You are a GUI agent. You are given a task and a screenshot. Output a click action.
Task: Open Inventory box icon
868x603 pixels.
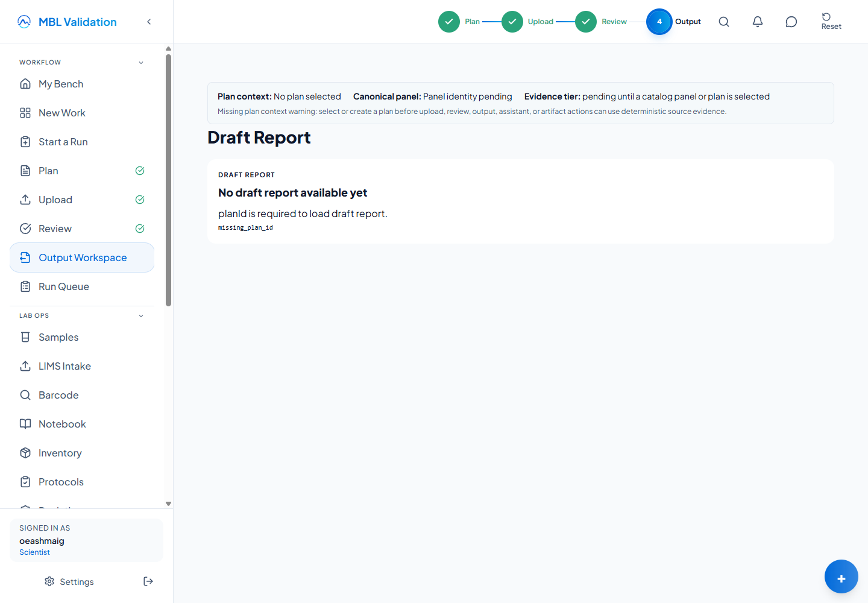coord(25,453)
